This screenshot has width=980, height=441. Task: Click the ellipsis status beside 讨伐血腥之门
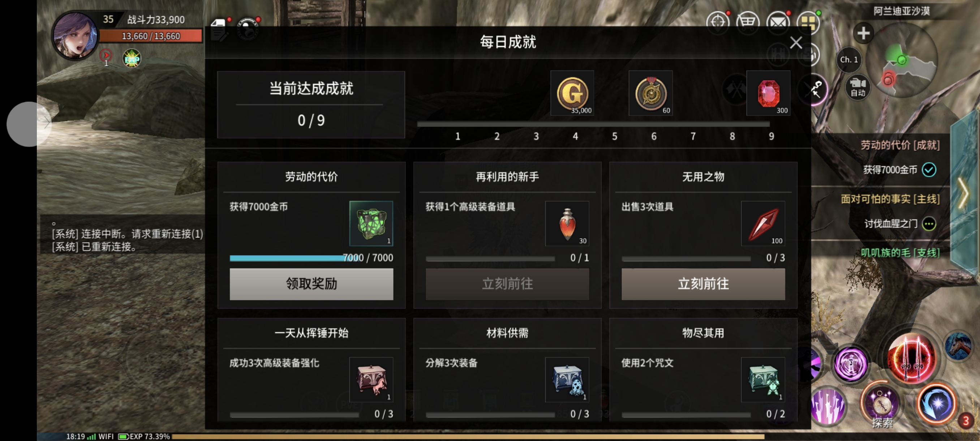(929, 224)
